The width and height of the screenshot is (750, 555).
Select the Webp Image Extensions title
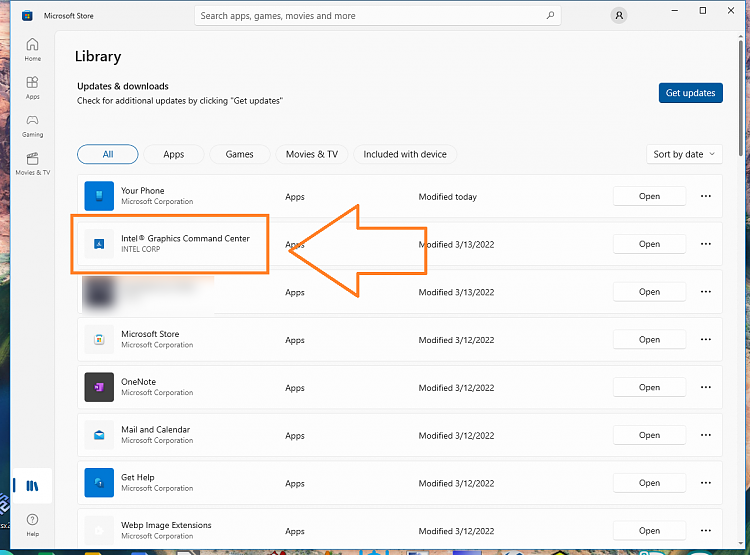pos(166,525)
